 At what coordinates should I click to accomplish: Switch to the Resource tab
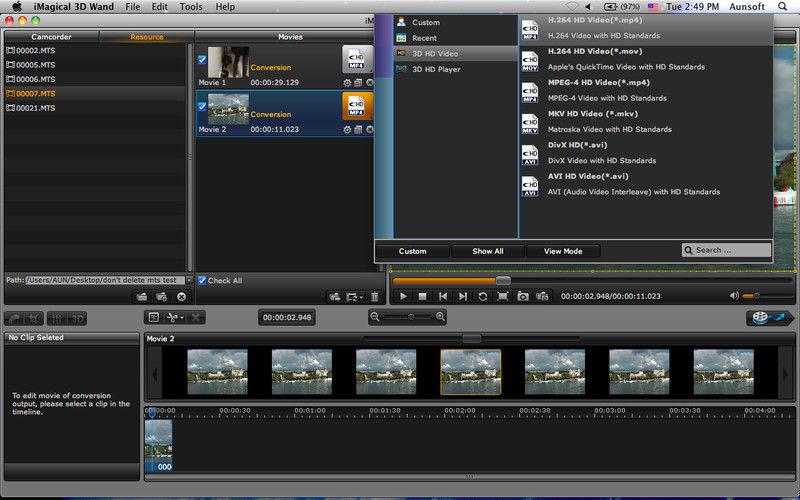pos(146,37)
